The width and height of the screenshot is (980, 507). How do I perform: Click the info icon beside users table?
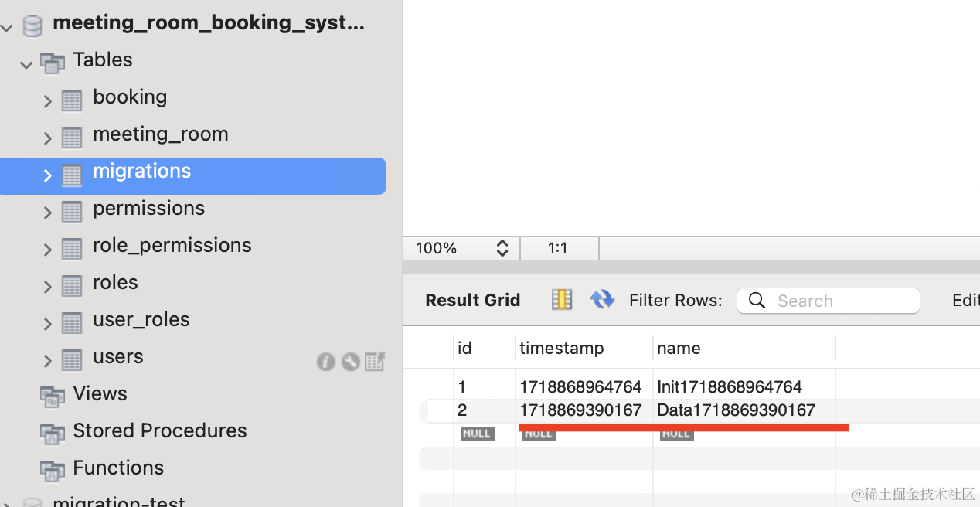pos(325,361)
